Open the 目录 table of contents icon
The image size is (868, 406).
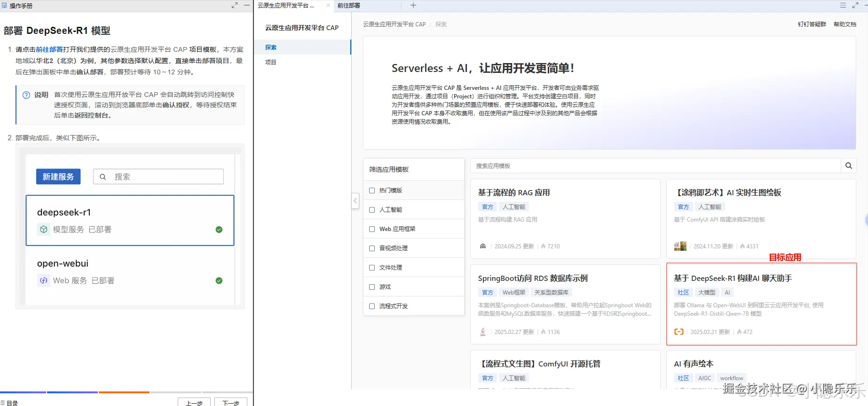pos(3,403)
